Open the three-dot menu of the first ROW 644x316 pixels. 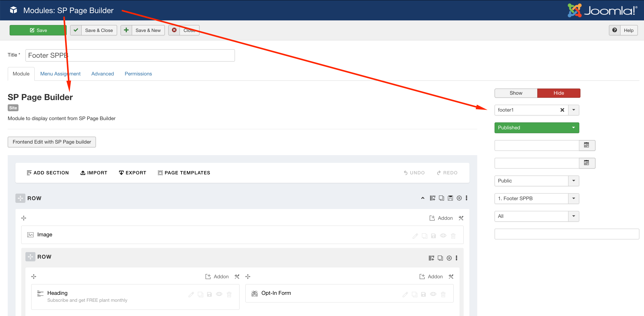point(466,198)
